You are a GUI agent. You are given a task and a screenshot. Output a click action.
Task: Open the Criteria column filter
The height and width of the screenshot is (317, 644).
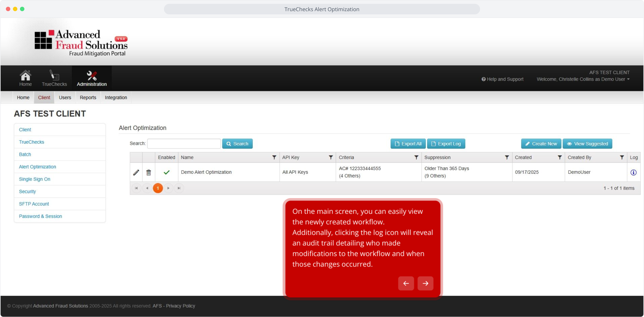[416, 157]
